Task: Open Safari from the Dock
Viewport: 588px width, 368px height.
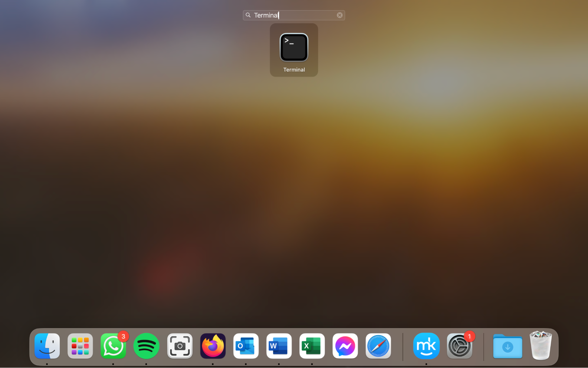Action: (x=378, y=346)
